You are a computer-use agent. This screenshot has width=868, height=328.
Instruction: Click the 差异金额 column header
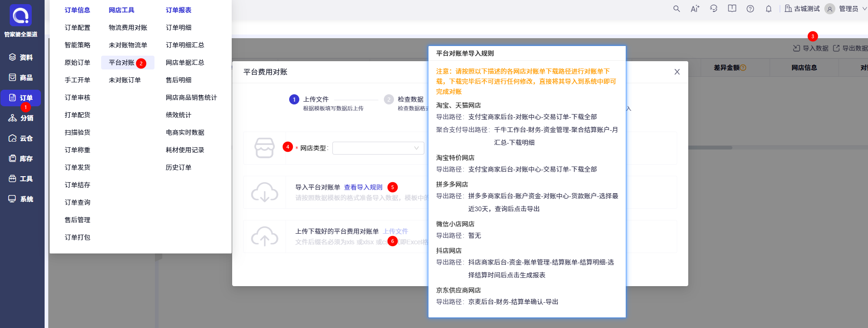tap(726, 68)
